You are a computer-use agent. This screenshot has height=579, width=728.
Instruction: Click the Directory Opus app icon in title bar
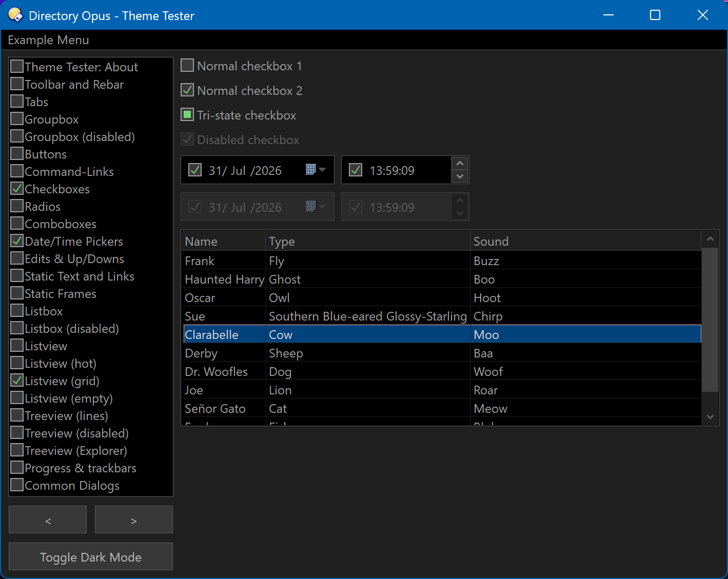point(15,15)
